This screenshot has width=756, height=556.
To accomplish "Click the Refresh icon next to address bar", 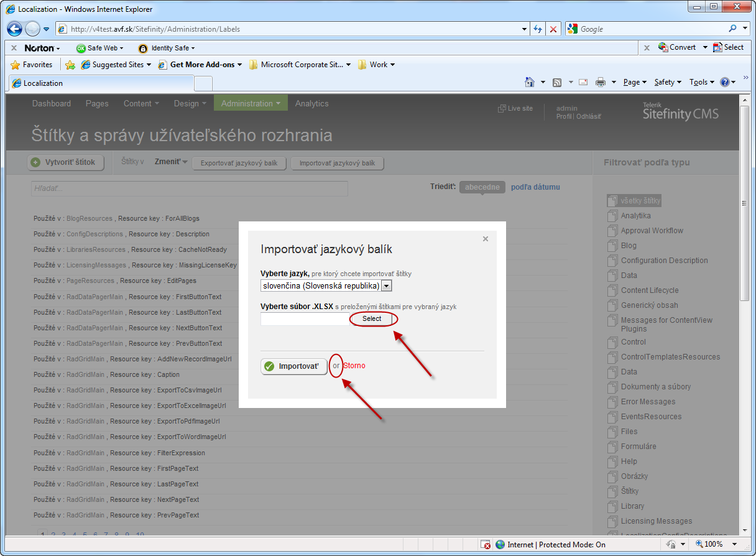I will coord(538,29).
